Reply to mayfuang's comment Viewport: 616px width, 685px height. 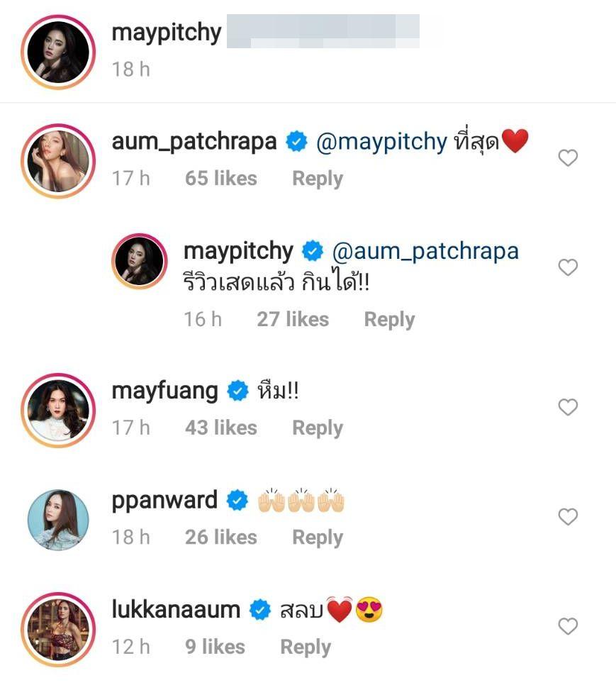tap(318, 428)
